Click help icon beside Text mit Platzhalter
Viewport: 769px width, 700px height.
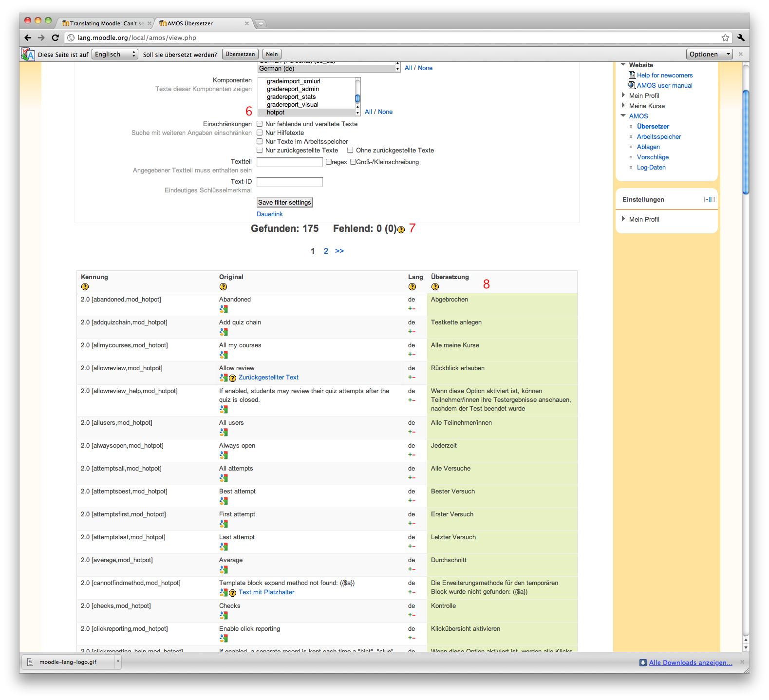click(233, 593)
